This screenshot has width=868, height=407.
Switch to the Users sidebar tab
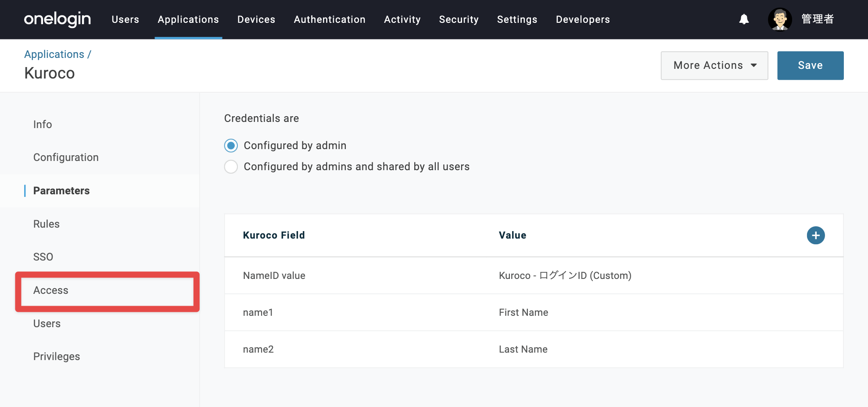(x=47, y=324)
